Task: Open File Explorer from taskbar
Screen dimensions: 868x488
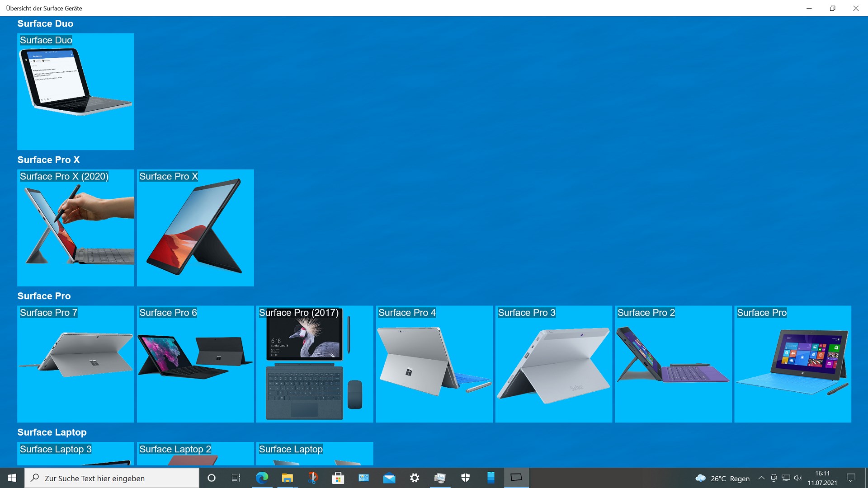Action: (x=287, y=478)
